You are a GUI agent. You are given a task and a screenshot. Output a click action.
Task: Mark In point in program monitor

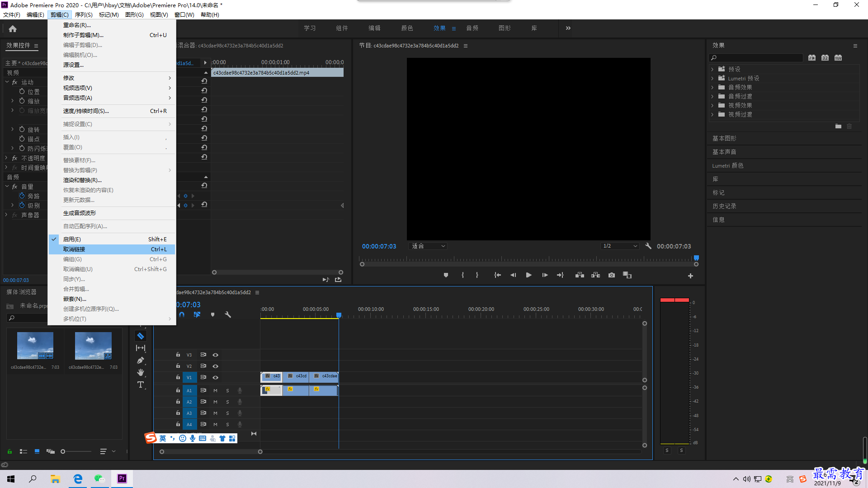[x=462, y=275]
